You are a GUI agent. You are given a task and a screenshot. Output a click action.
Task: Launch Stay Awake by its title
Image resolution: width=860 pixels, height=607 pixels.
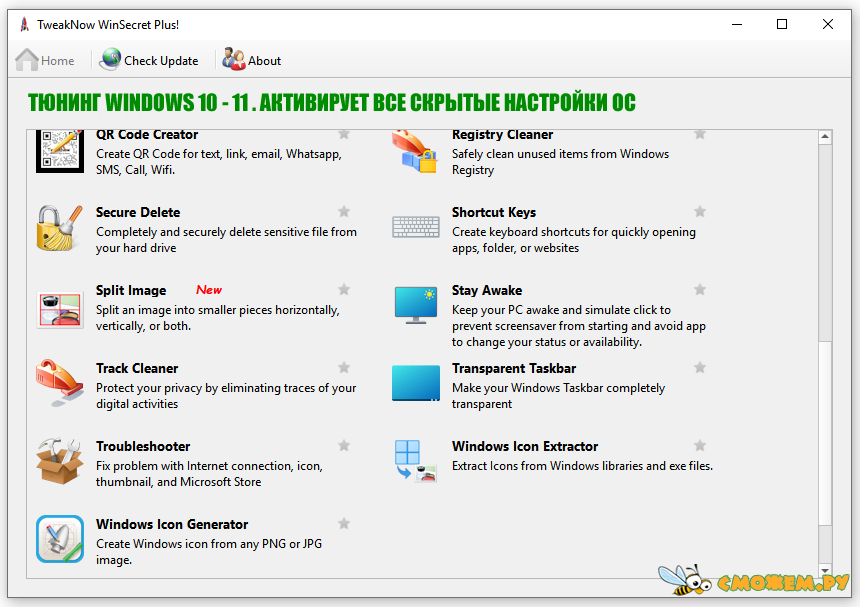coord(487,290)
